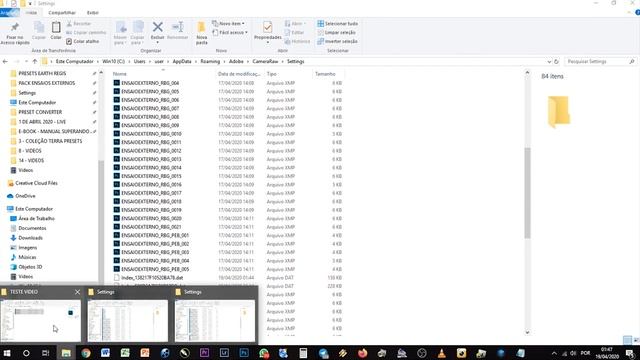
Task: Sort by the Tamanho column header
Action: click(x=325, y=74)
